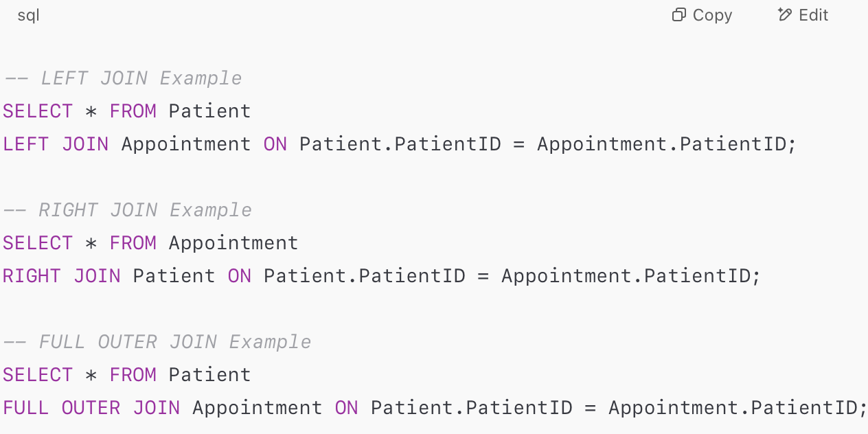The height and width of the screenshot is (434, 868).
Task: Click Appointment after FULL OUTER JOIN keyword
Action: tap(258, 408)
